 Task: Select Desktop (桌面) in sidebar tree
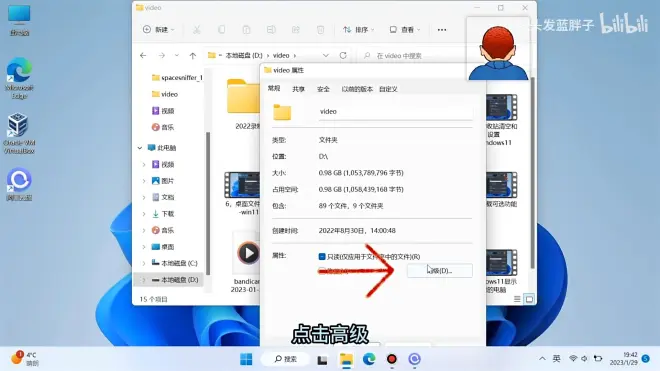[163, 247]
